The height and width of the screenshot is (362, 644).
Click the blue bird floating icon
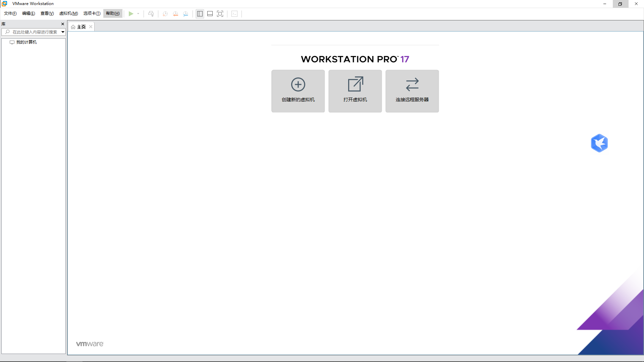pyautogui.click(x=599, y=143)
